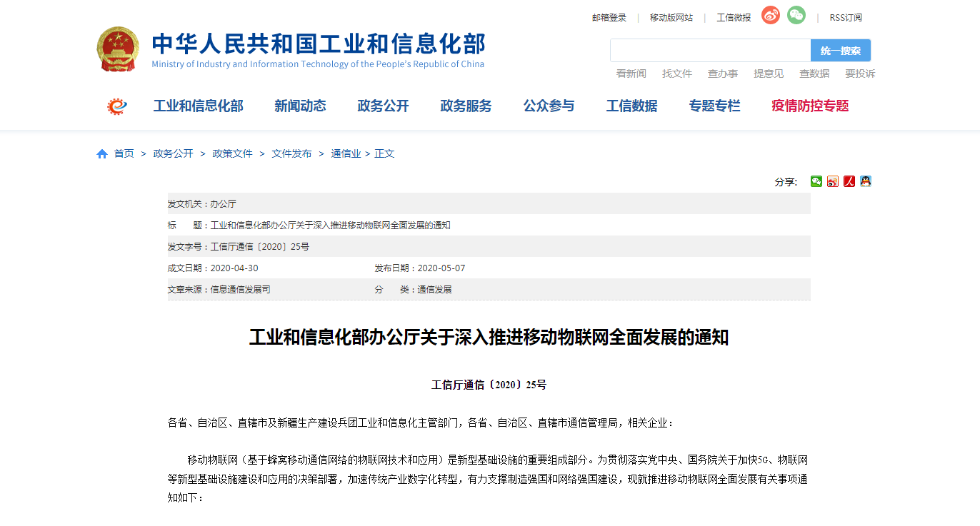The image size is (980, 526).
Task: Share article via QQ penguin icon
Action: point(866,181)
